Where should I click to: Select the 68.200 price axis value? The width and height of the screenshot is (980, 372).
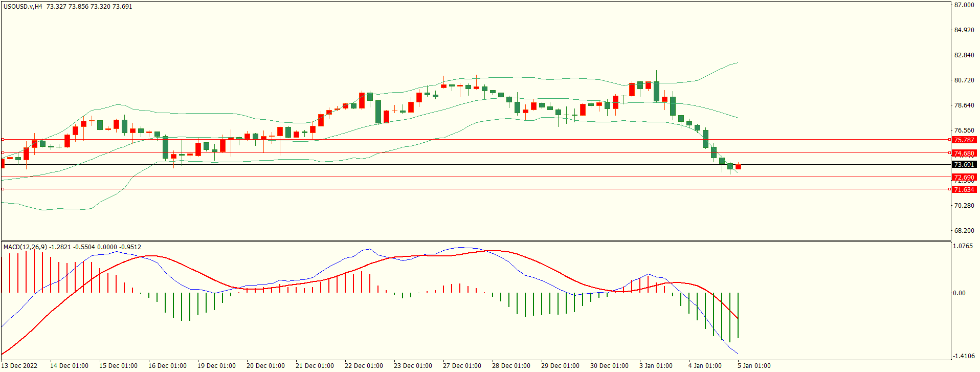point(964,231)
